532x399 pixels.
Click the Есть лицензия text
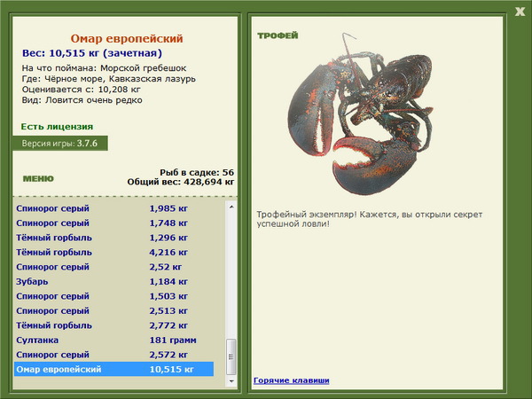click(57, 127)
